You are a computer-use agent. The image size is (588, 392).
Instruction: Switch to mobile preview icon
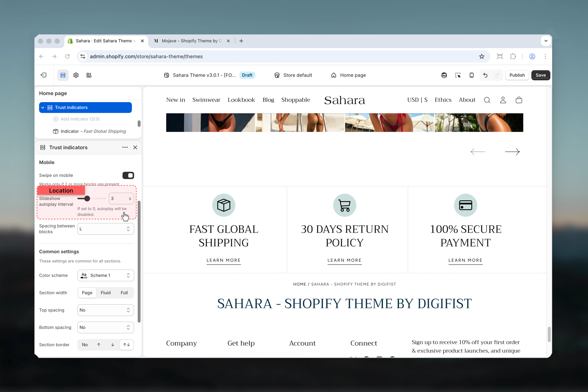click(x=471, y=75)
